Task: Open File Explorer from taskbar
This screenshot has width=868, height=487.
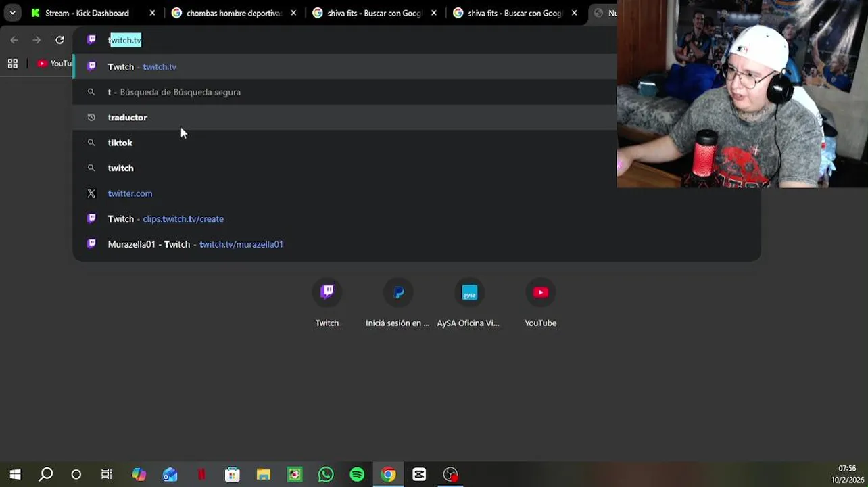Action: 264,474
